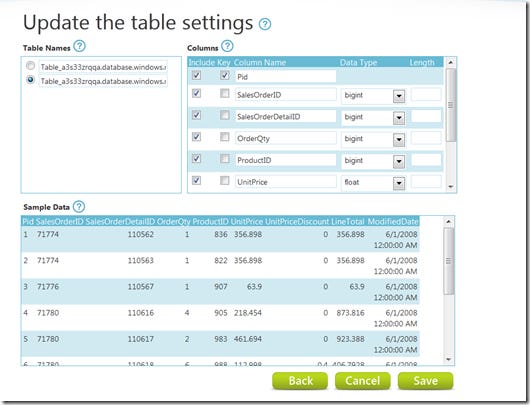Click LineTotal value 873.816
This screenshot has height=405, width=530.
(350, 313)
